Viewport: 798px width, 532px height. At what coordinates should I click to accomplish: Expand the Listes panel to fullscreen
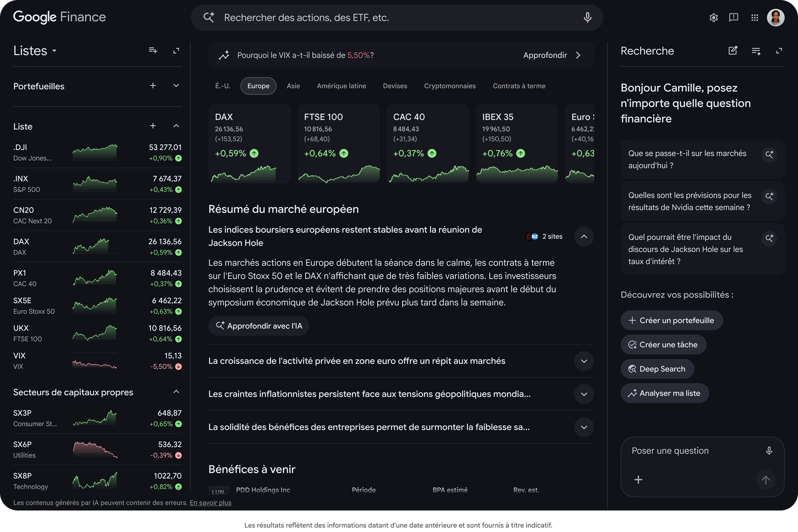click(176, 50)
